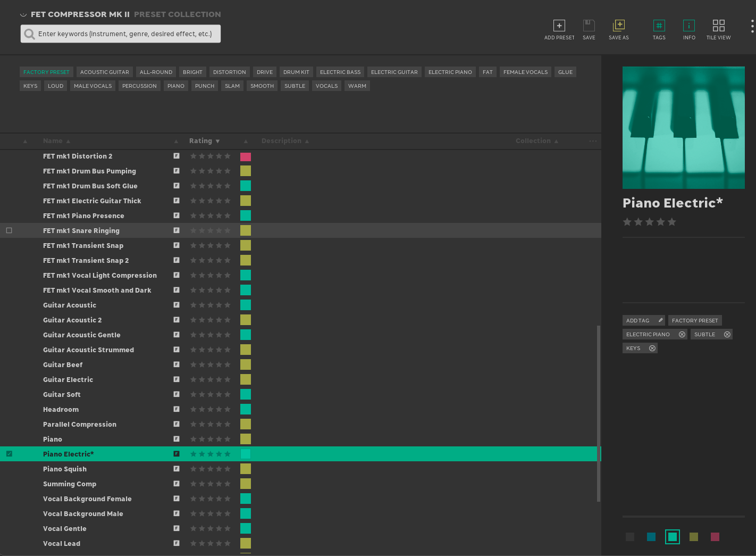Filter presets by Drum Kit tag
The width and height of the screenshot is (756, 556).
click(x=296, y=72)
